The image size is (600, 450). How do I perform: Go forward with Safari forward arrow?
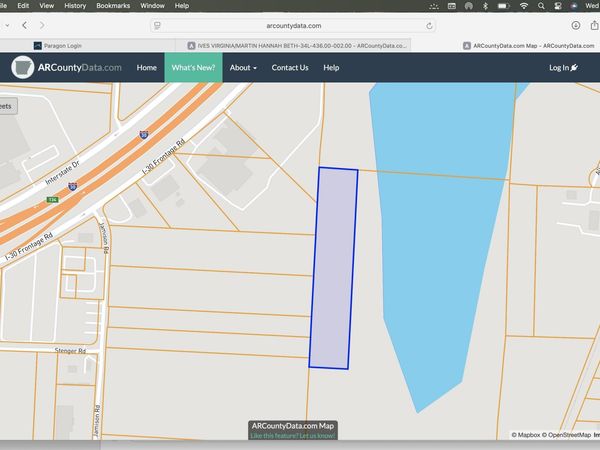click(42, 25)
